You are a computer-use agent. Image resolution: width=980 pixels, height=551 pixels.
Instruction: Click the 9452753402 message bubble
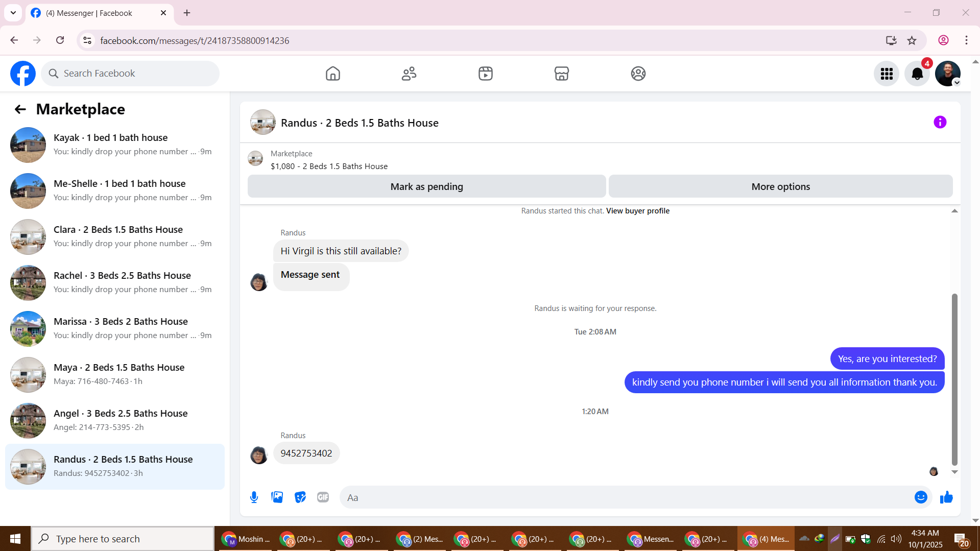click(x=306, y=453)
